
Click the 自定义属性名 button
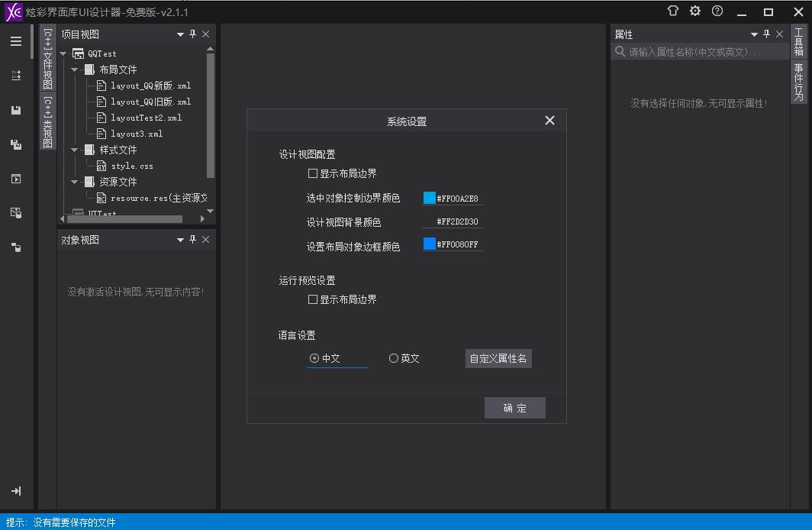pos(498,358)
